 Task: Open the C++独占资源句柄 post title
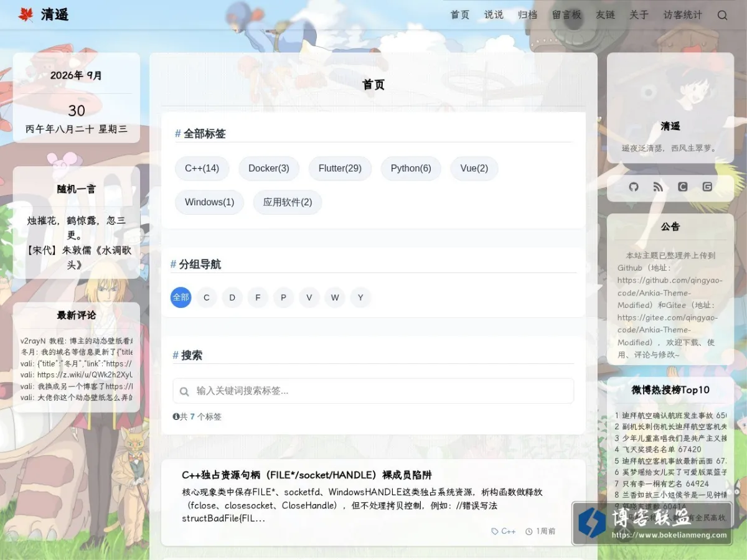(307, 475)
